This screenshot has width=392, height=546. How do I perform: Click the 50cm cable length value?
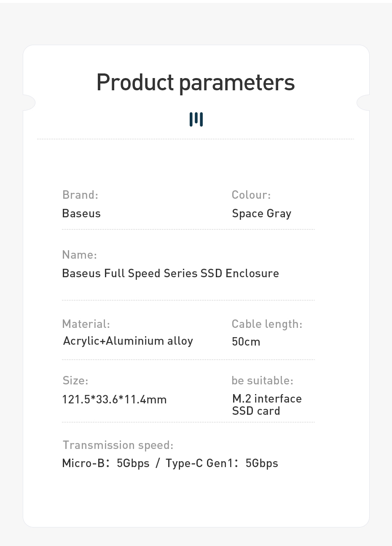(246, 342)
